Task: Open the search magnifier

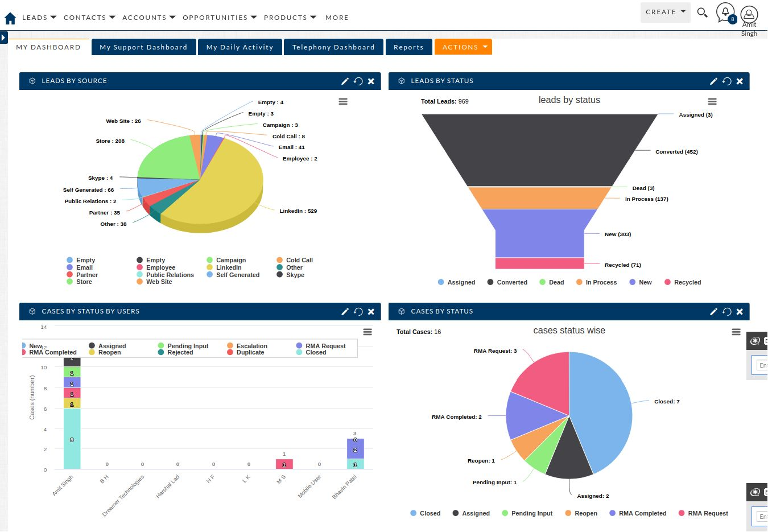Action: pos(703,12)
